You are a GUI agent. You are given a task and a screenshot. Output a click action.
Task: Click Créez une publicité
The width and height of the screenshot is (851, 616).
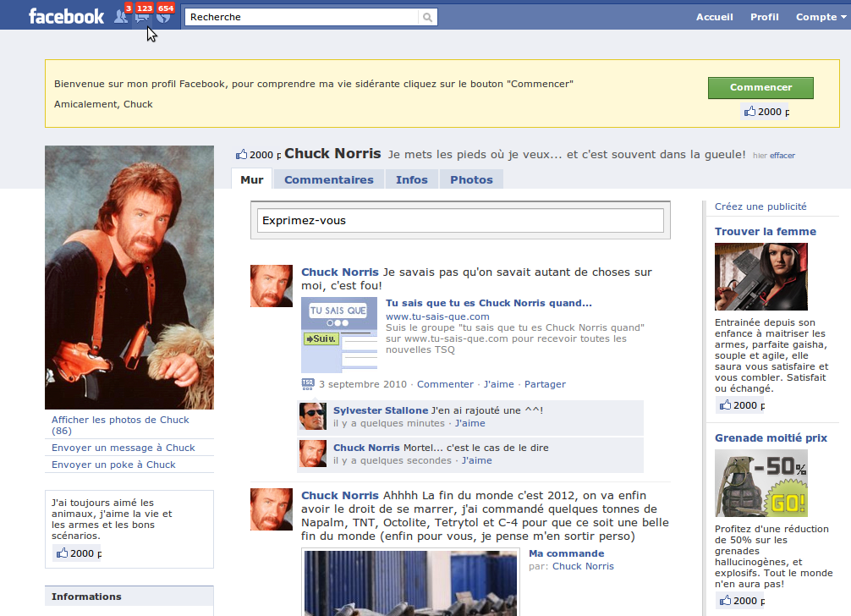[x=760, y=206]
